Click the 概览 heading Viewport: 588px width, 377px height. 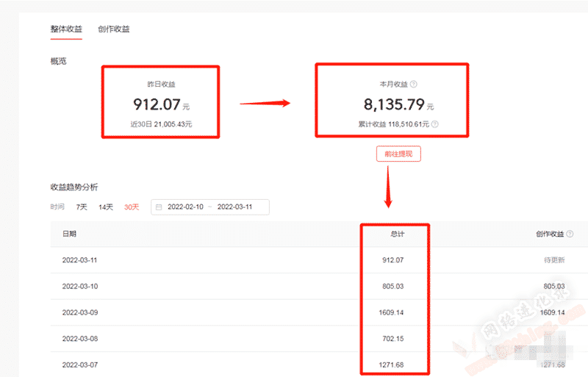(58, 61)
